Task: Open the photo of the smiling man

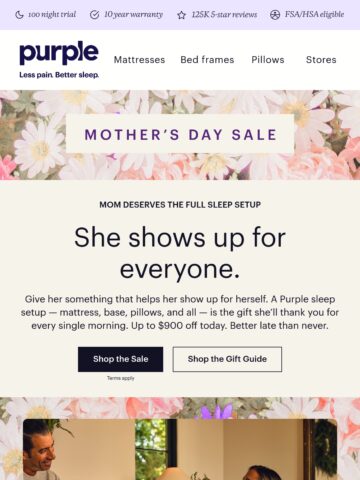Action: [180, 449]
